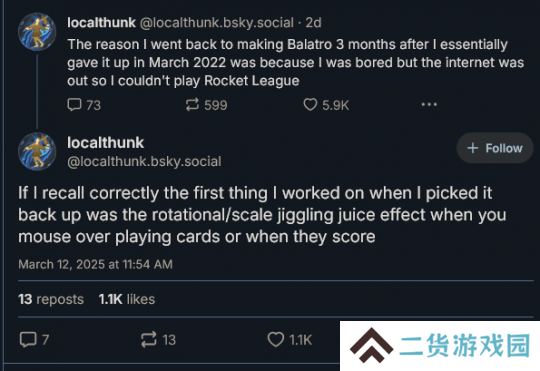Repost the main post showing 13 reposts
This screenshot has height=371, width=540.
[149, 340]
